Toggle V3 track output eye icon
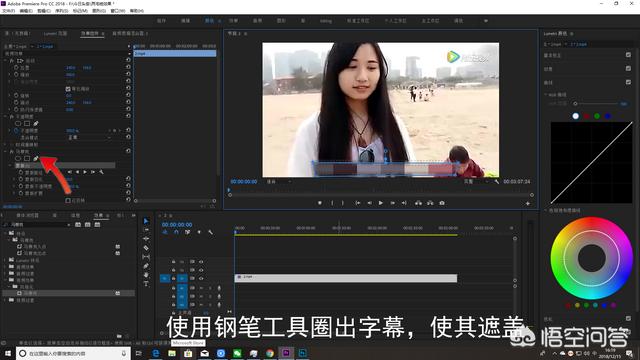This screenshot has height=360, width=640. (x=201, y=262)
